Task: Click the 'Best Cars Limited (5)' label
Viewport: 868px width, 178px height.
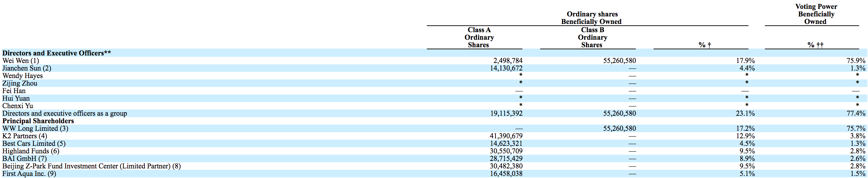Action: (34, 143)
